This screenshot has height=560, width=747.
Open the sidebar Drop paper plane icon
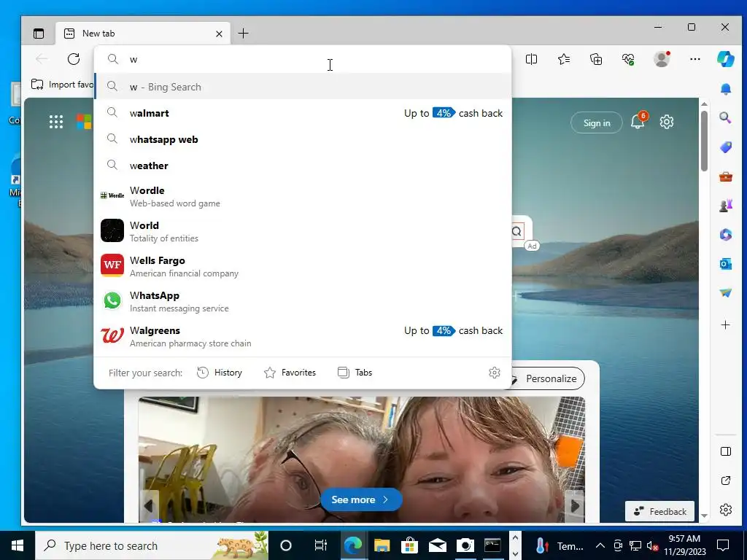click(x=726, y=293)
